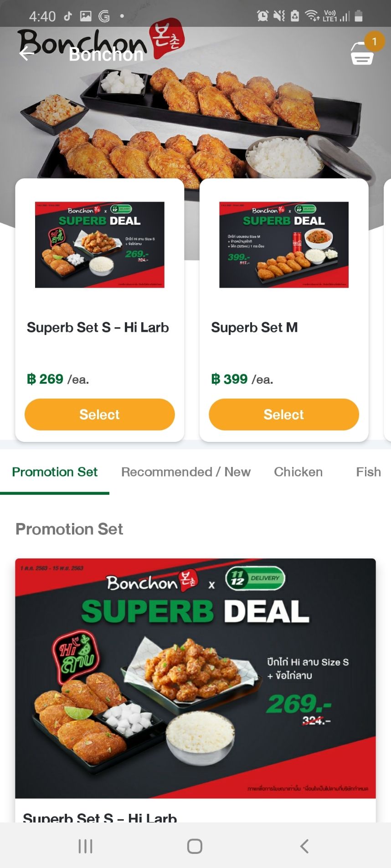Tap the Android recent apps button

coord(85,846)
